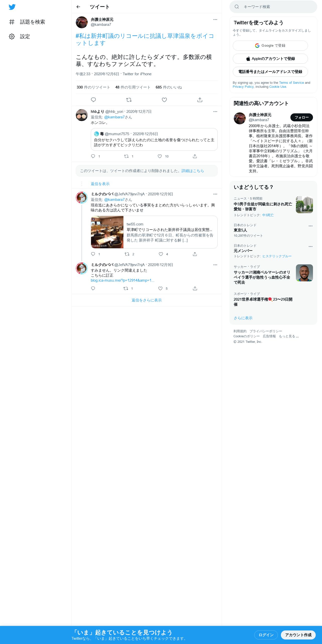Click reply icon on hhbより tweet

[x=93, y=156]
